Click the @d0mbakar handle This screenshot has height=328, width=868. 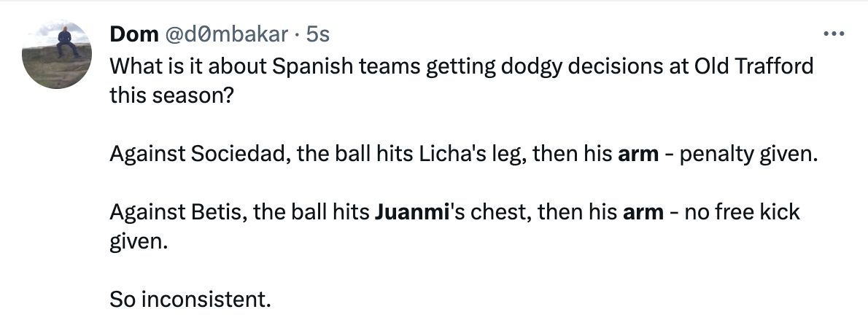coord(225,34)
